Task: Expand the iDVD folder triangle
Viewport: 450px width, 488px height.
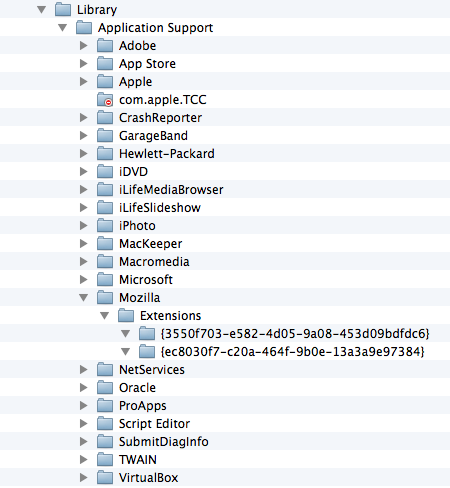Action: [x=84, y=172]
